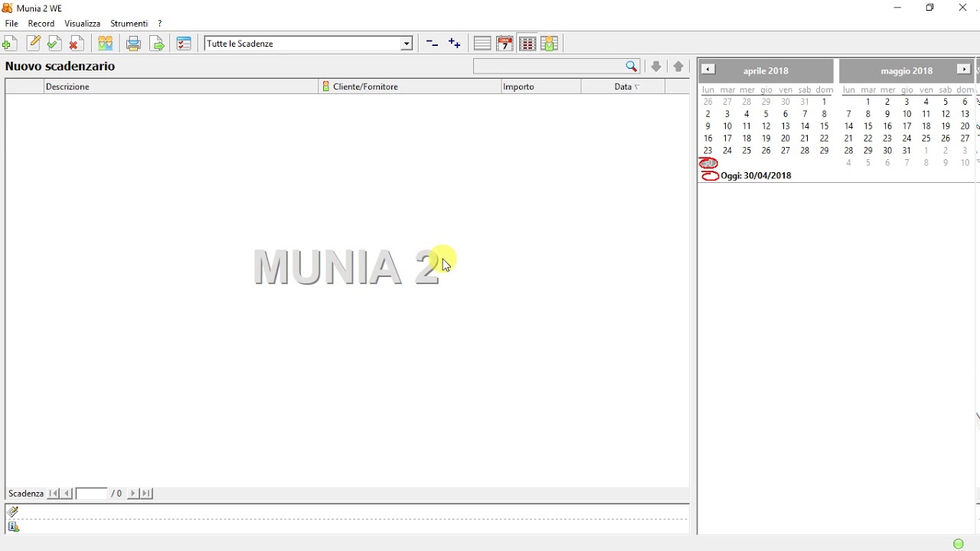Open the ? help menu
This screenshot has height=551, width=980.
[160, 24]
